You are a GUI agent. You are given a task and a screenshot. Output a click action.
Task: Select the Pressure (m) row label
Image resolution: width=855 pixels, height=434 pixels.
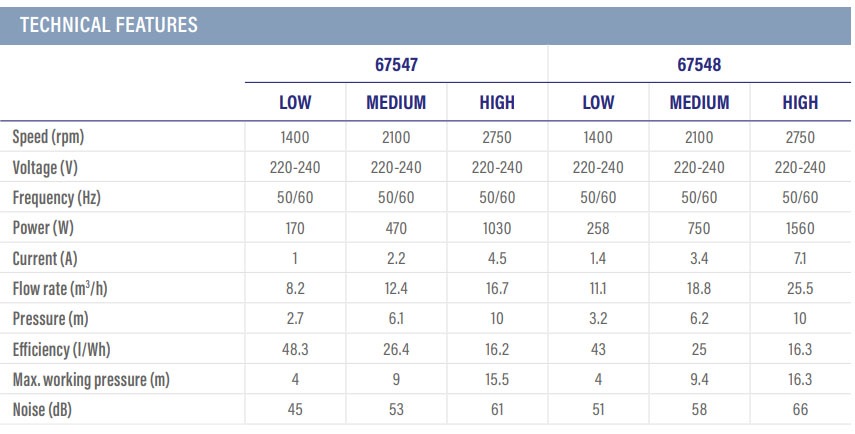[50, 318]
